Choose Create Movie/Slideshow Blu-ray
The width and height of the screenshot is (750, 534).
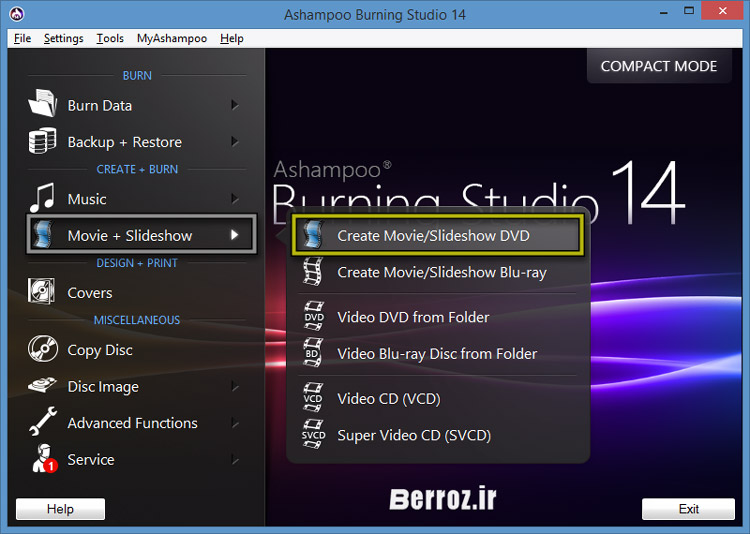(x=441, y=272)
